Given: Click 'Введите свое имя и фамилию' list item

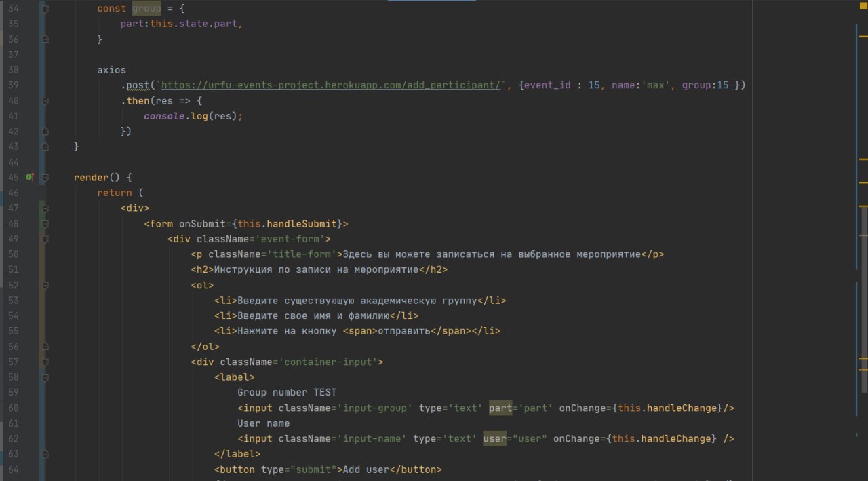Looking at the screenshot, I should (x=313, y=315).
